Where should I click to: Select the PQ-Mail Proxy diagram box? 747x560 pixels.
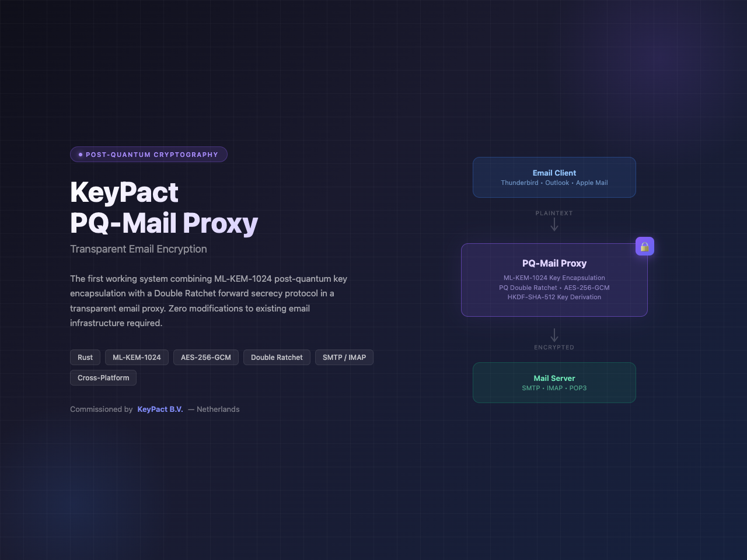click(x=554, y=280)
